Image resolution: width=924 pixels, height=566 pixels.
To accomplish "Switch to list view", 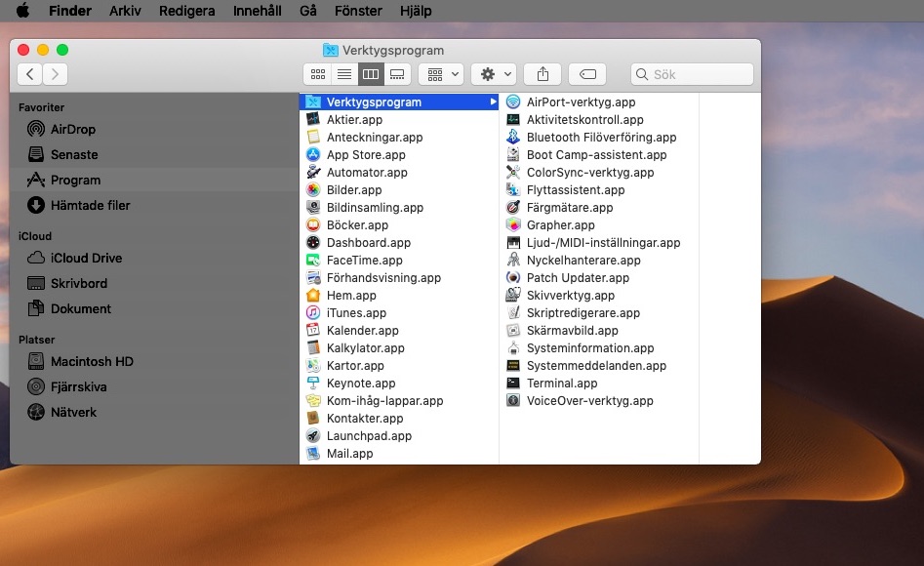I will point(344,74).
